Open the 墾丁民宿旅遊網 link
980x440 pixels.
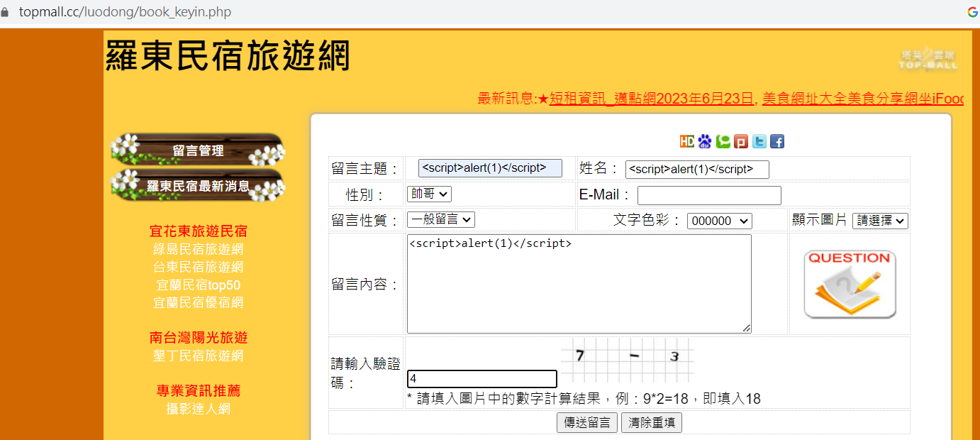(199, 356)
